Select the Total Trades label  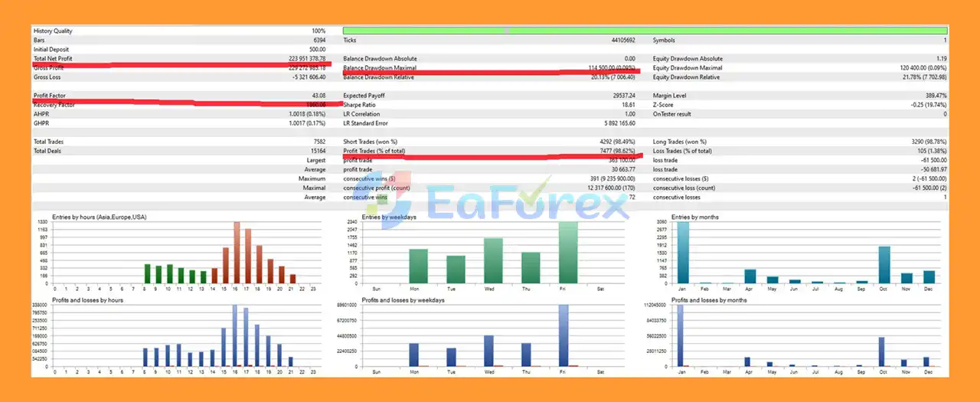coord(48,142)
